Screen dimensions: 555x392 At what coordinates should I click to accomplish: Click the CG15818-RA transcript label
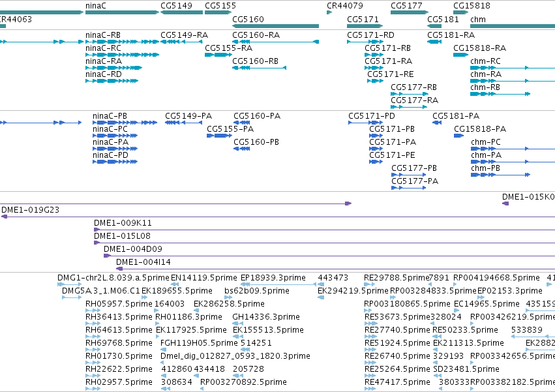point(479,48)
